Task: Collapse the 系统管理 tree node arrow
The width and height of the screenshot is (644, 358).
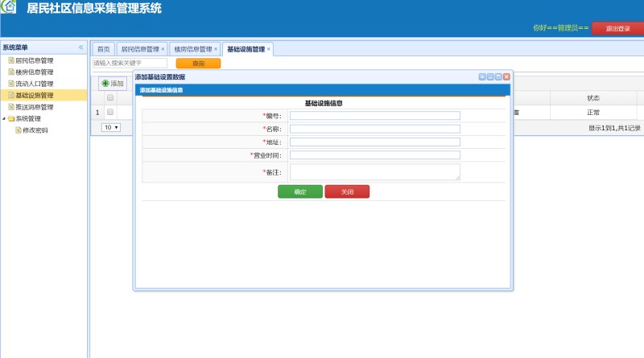Action: click(3, 118)
